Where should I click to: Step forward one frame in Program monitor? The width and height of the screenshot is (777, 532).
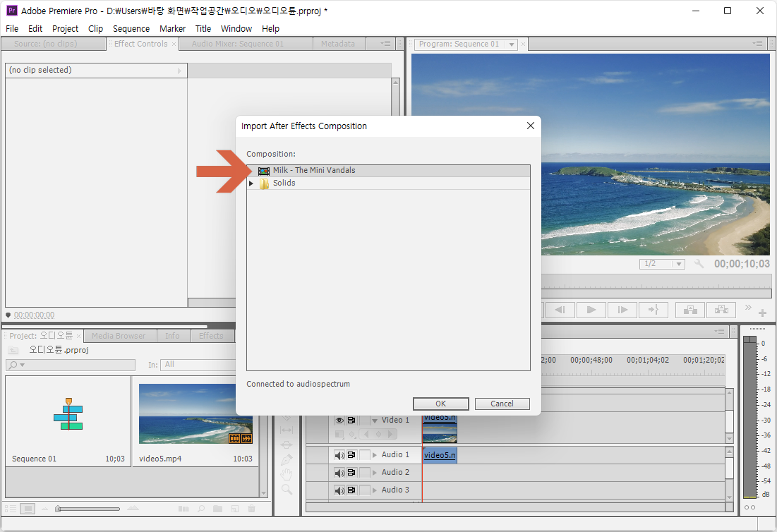pos(623,310)
